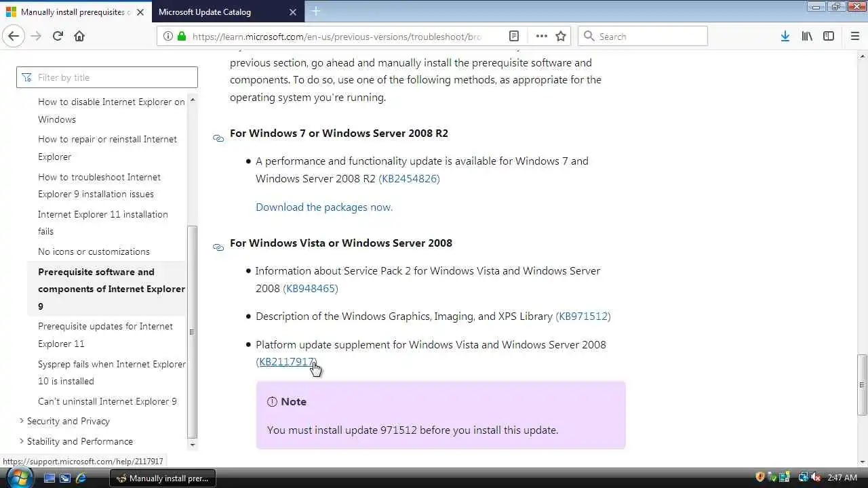This screenshot has height=488, width=868.
Task: Open Prerequisite updates for Internet Explorer 11
Action: tap(105, 335)
